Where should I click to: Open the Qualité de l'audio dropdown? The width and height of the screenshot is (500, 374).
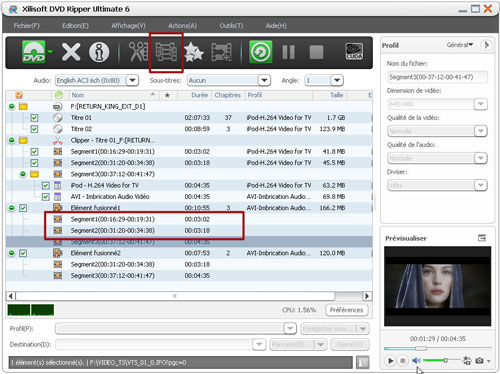point(480,158)
